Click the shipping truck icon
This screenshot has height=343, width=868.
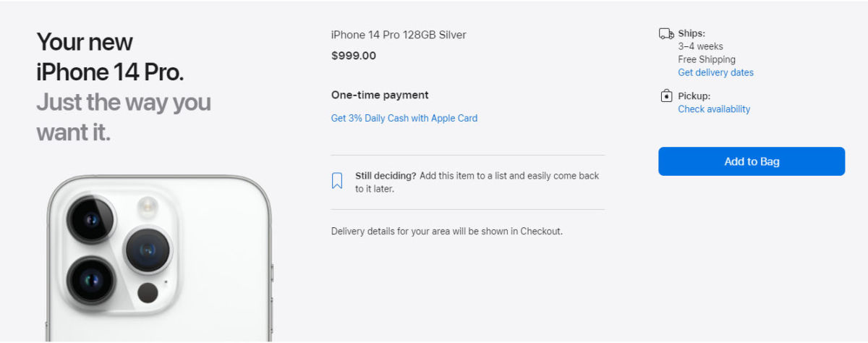click(x=666, y=34)
